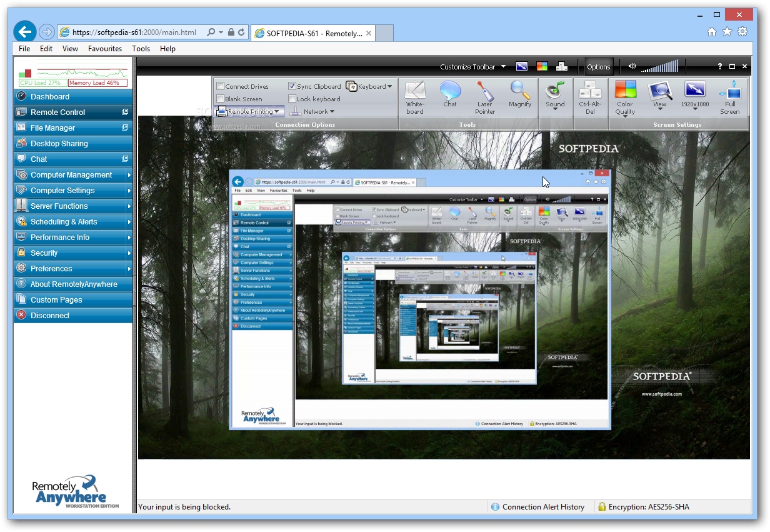Image resolution: width=770 pixels, height=532 pixels.
Task: Collapse the sidebar with the splitter arrow
Action: tap(134, 290)
